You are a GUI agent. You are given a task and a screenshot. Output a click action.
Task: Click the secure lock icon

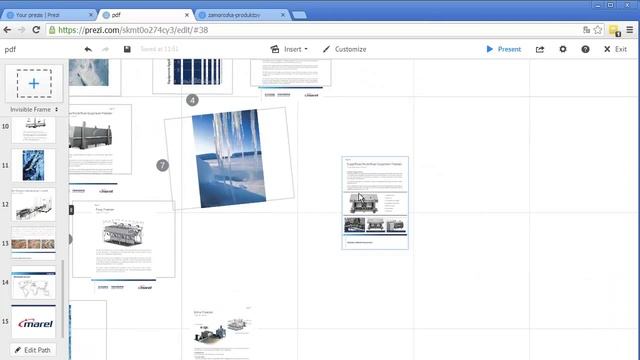(52, 30)
